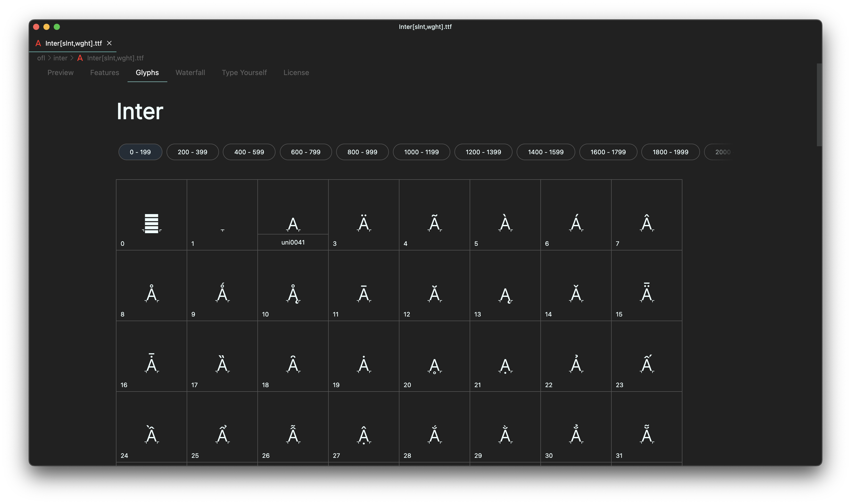Select glyph 4, A with tilde
This screenshot has height=504, width=851.
click(x=434, y=215)
